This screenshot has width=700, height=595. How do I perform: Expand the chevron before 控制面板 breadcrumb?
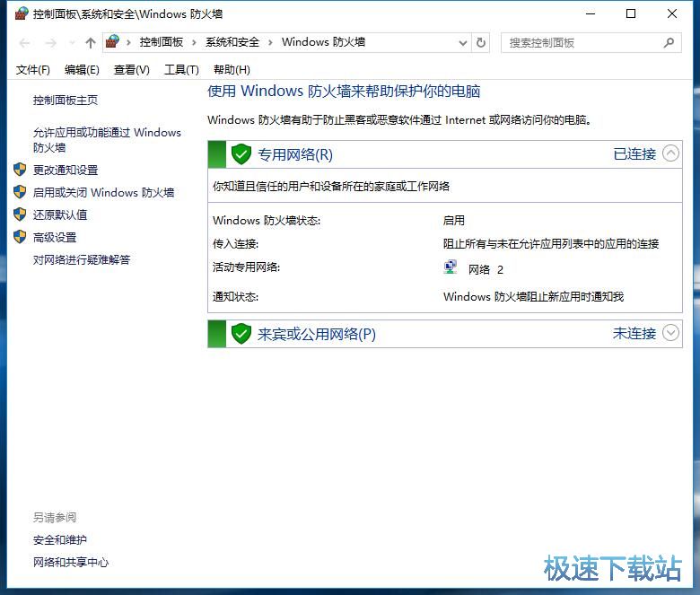click(128, 42)
